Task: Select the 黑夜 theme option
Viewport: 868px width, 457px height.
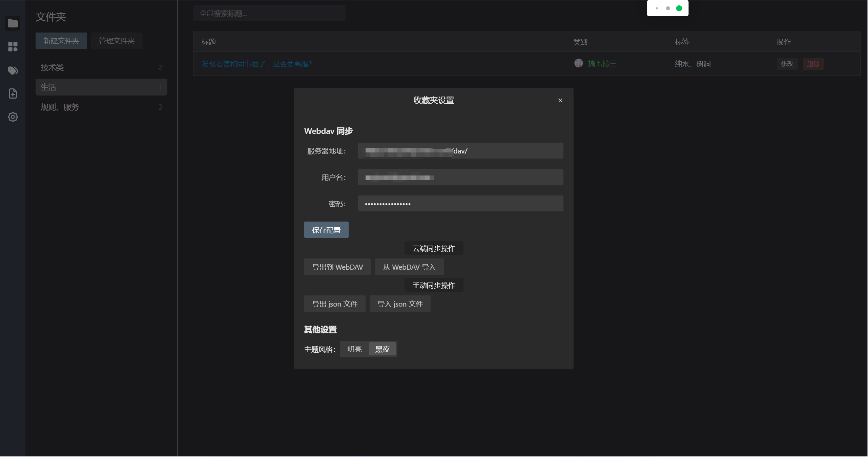Action: 382,349
